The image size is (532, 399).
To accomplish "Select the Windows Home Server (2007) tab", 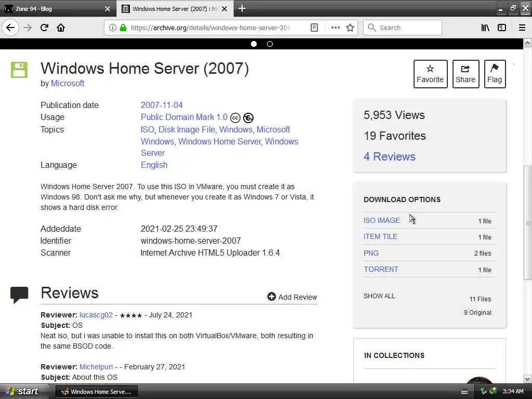I will (x=175, y=9).
